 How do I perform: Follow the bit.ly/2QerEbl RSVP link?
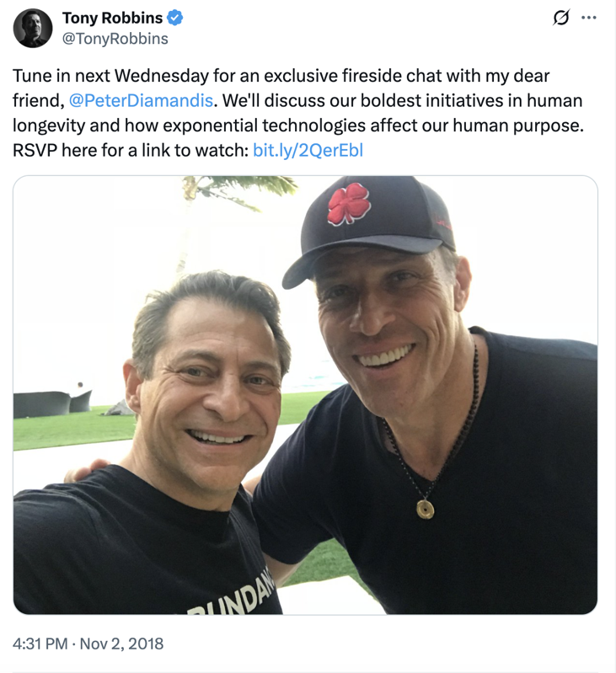(308, 151)
